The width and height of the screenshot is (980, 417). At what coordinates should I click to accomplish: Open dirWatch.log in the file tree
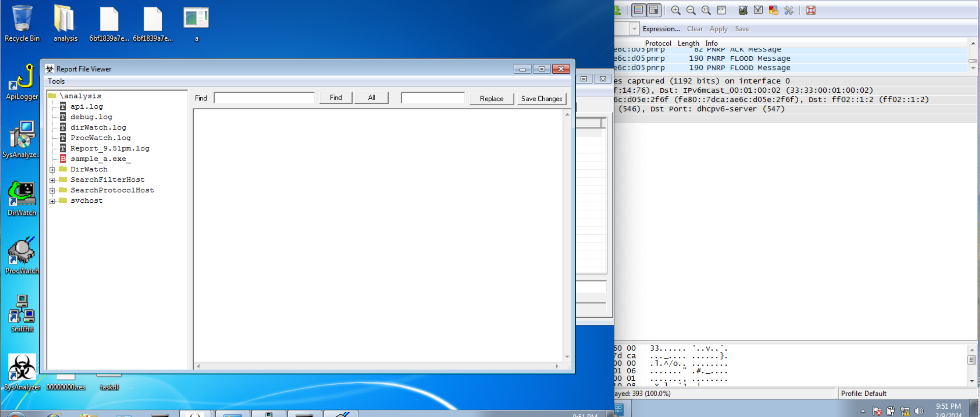tap(98, 128)
